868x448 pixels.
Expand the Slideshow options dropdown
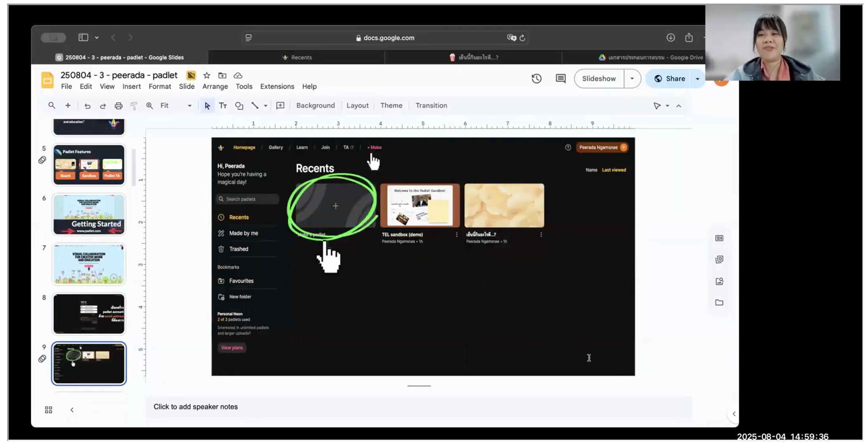tap(632, 78)
